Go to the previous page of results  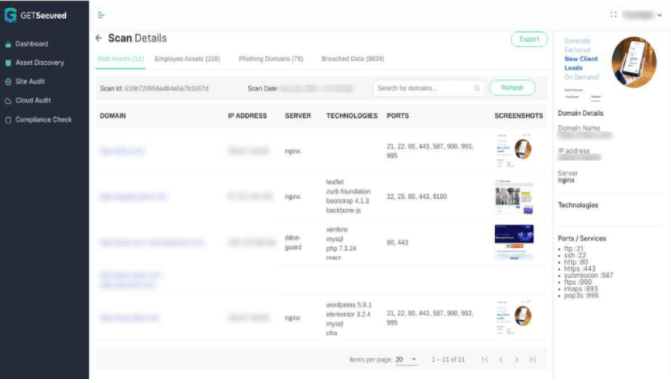pos(501,359)
